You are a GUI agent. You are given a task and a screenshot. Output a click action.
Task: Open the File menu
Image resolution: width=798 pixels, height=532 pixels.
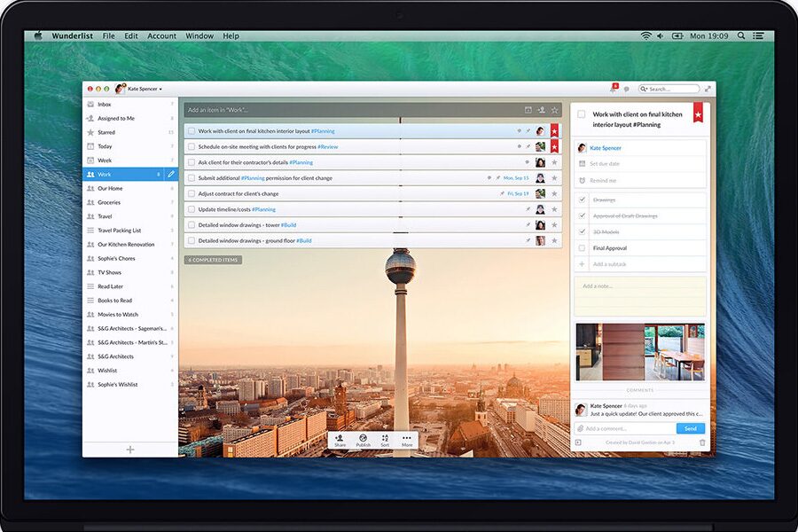[108, 35]
